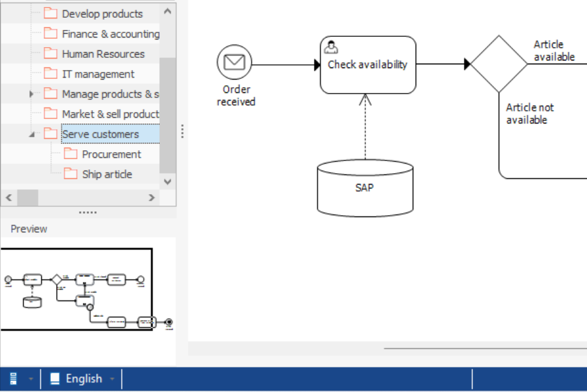The height and width of the screenshot is (392, 587).
Task: Select the Order received message start event
Action: 234,62
